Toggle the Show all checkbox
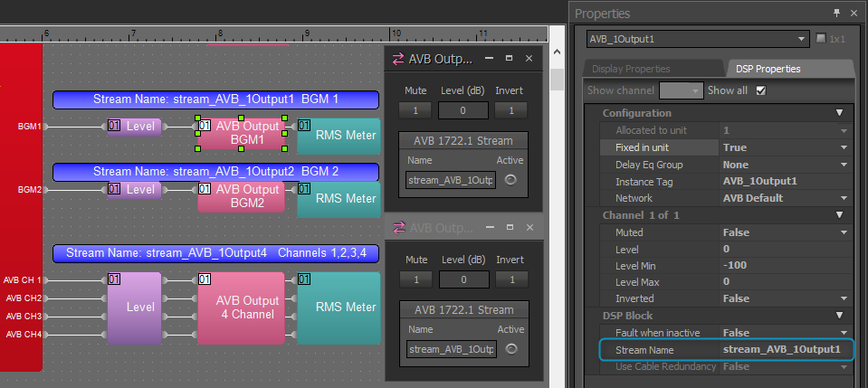868x388 pixels. tap(760, 90)
